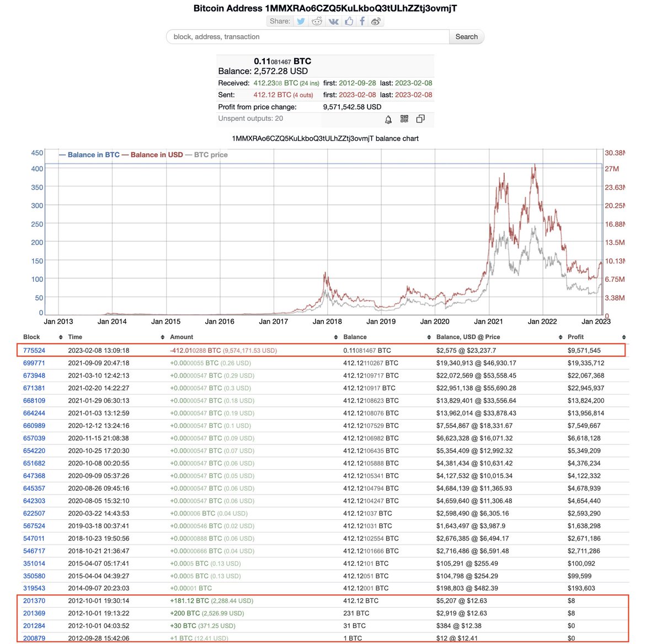The image size is (662, 644).
Task: Open block 647368 link
Action: click(x=34, y=476)
